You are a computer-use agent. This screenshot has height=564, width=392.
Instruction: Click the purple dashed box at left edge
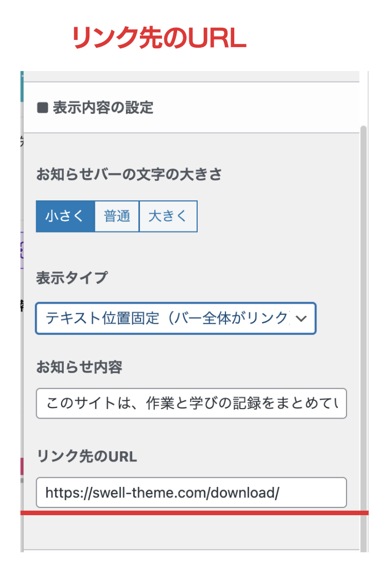(x=21, y=245)
